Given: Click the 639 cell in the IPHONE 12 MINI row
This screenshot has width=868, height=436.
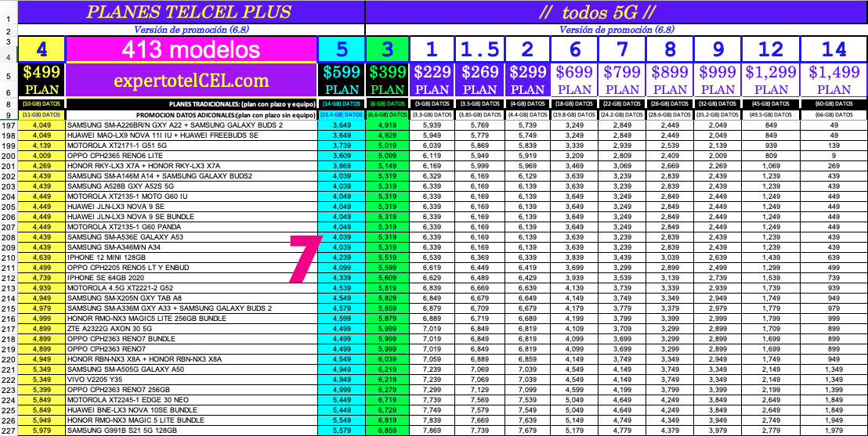Looking at the screenshot, I should 834,258.
